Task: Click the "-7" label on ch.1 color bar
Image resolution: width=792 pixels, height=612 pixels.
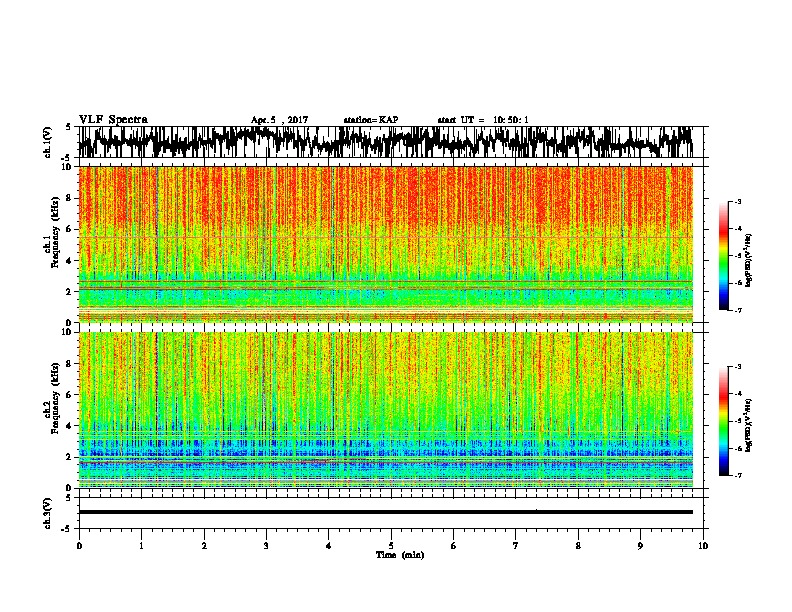Action: [738, 310]
